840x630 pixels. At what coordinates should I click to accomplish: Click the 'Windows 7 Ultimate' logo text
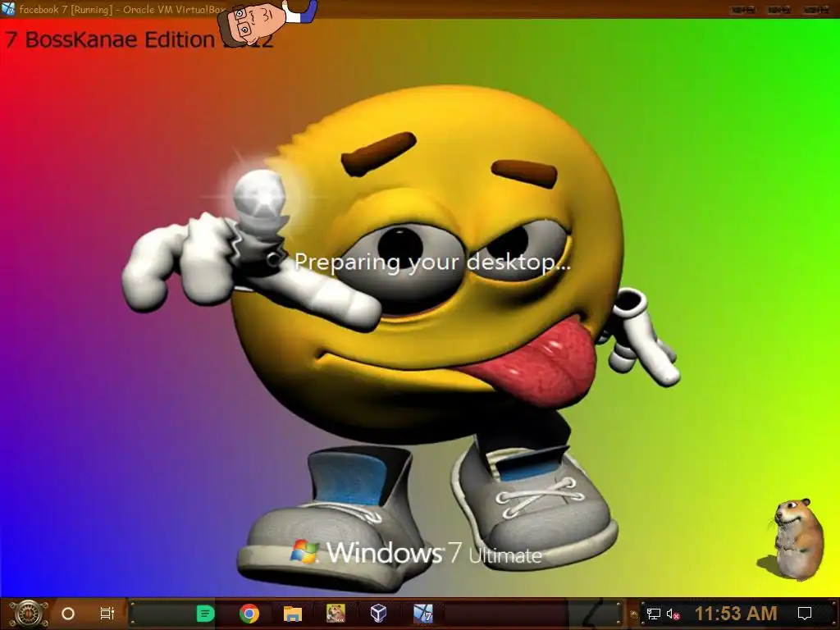click(x=434, y=553)
